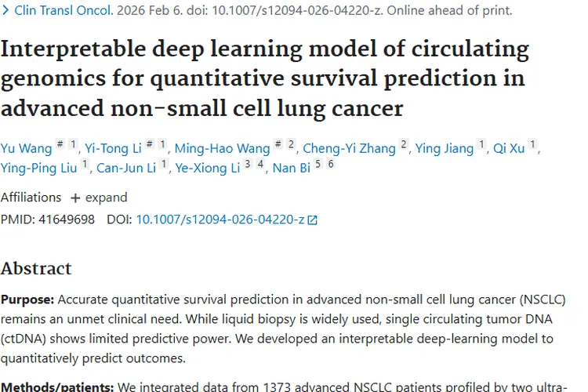Click the external link icon after the DOI
The width and height of the screenshot is (588, 392).
(x=313, y=220)
